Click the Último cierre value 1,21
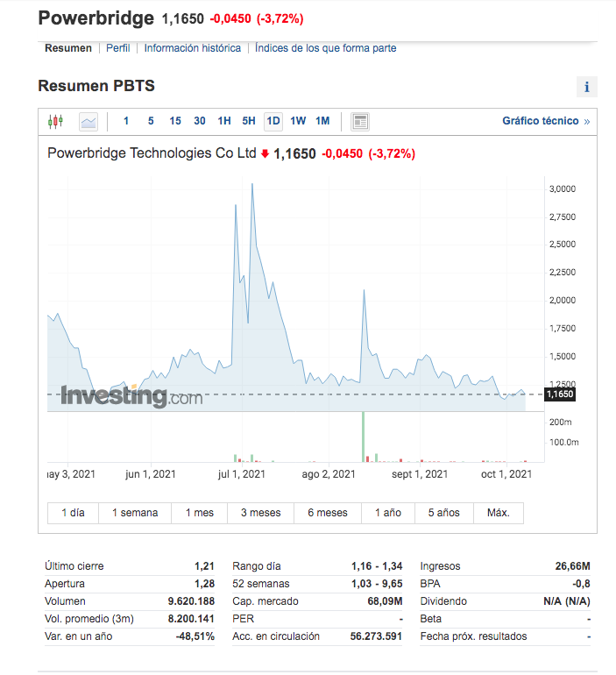Viewport: 616px width, 675px height. point(204,566)
